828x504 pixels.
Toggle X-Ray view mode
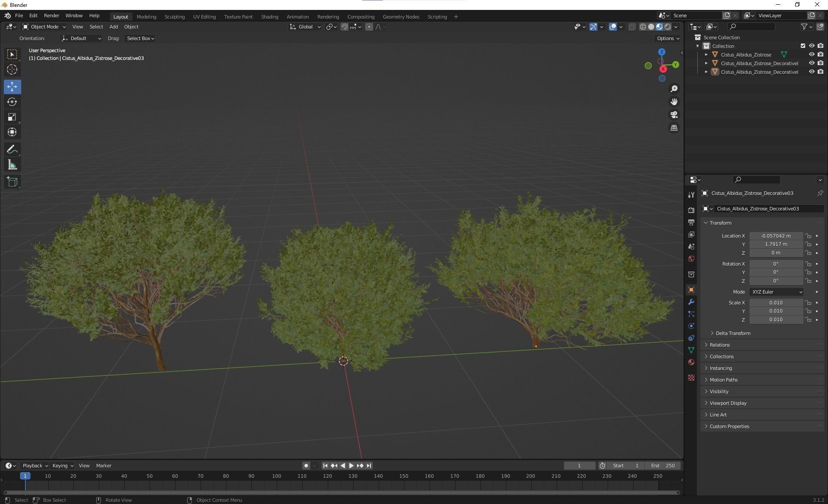point(632,27)
